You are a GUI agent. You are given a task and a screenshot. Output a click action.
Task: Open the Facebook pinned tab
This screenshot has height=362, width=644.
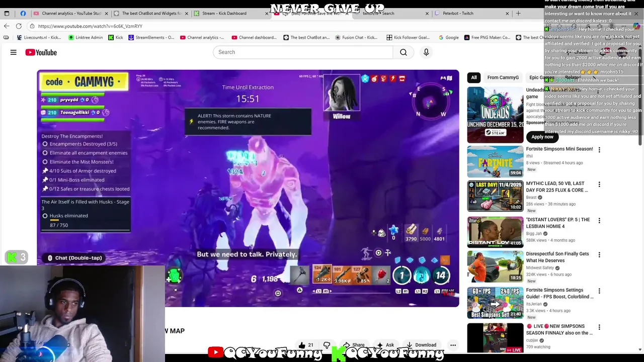(23, 14)
